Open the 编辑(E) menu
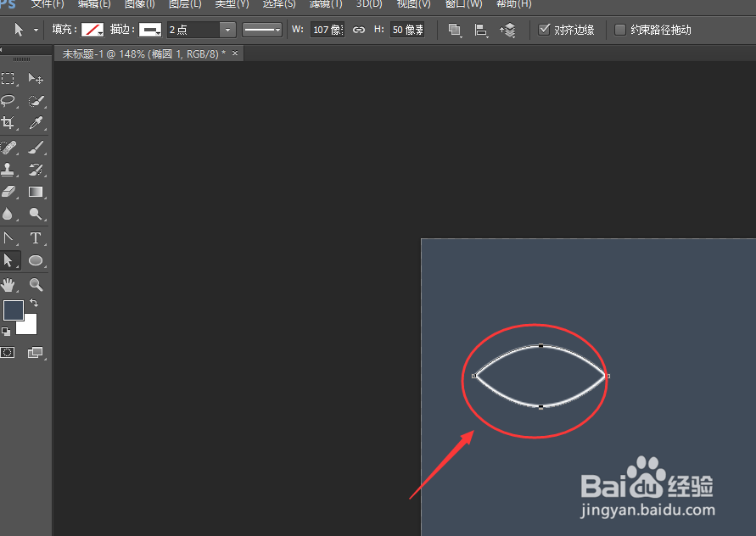This screenshot has height=536, width=756. (94, 4)
